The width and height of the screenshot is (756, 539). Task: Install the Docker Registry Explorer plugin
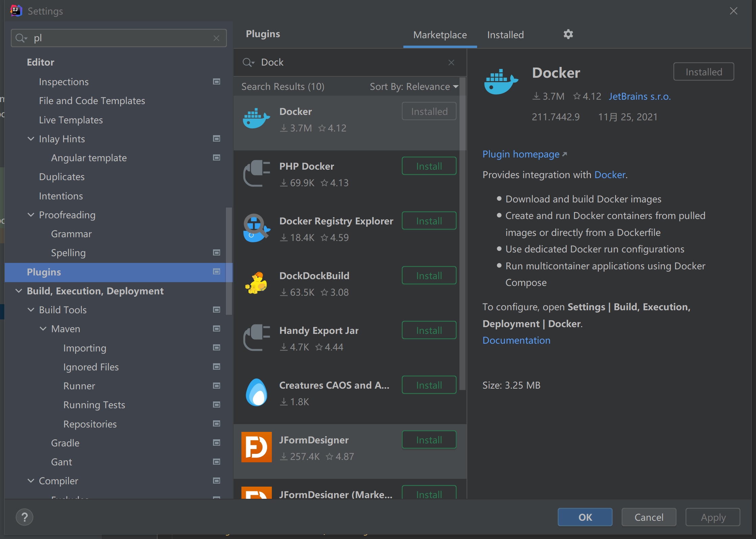[x=429, y=220]
